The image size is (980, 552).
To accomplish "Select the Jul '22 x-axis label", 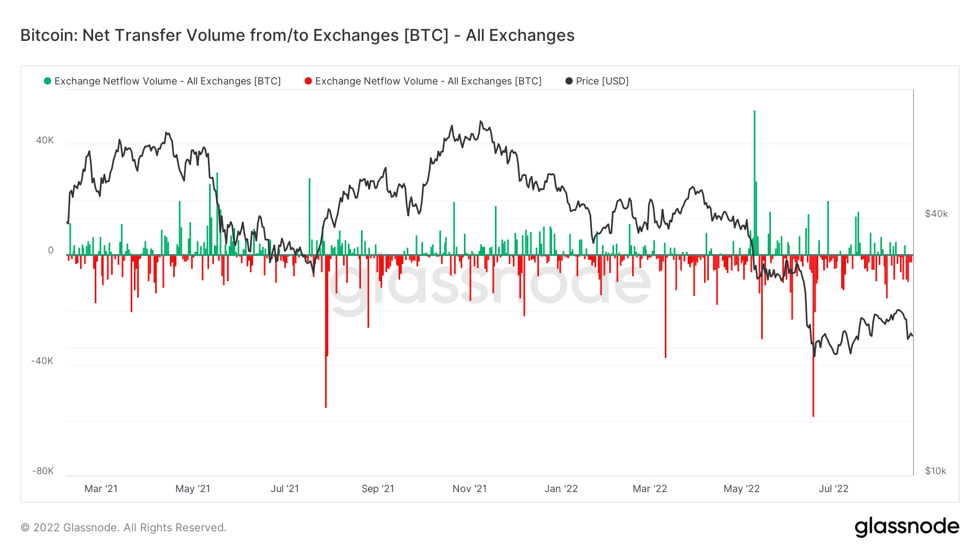I will pyautogui.click(x=834, y=489).
